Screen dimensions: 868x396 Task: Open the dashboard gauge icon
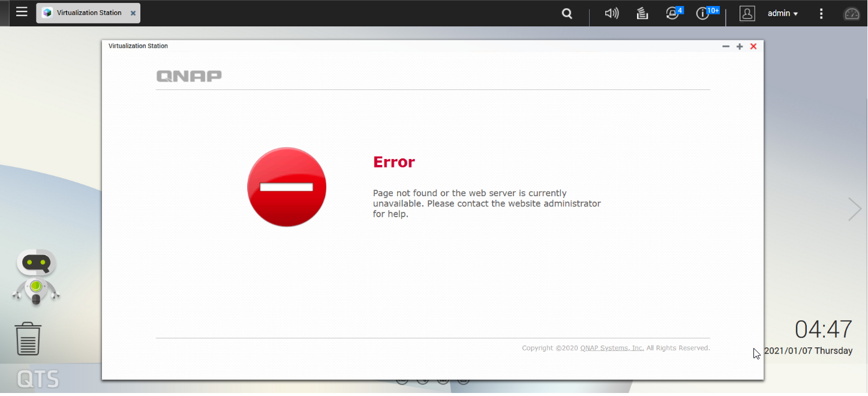pyautogui.click(x=852, y=13)
